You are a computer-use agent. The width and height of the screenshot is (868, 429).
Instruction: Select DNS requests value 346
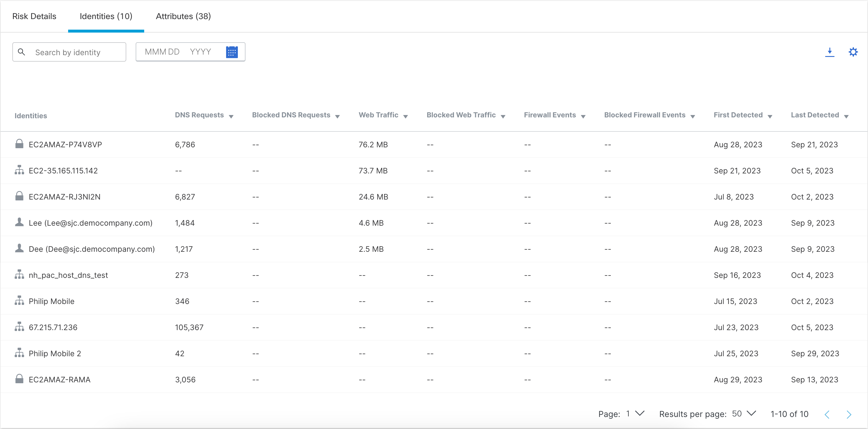tap(182, 301)
